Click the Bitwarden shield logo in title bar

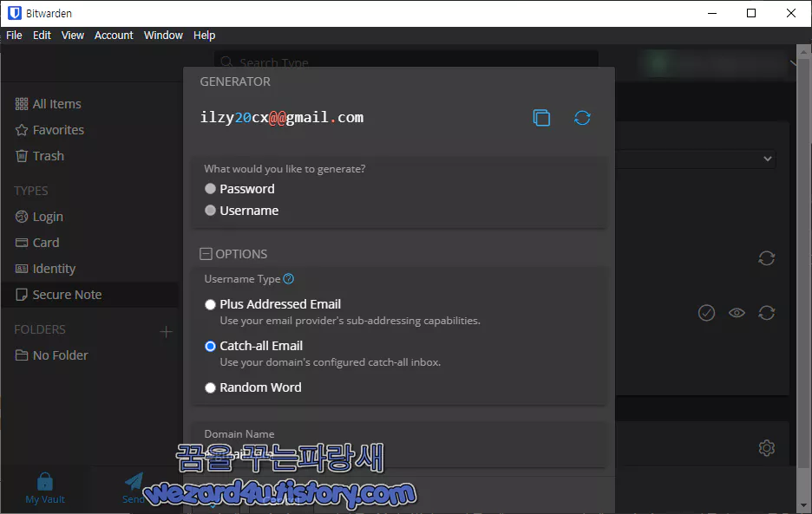click(15, 13)
